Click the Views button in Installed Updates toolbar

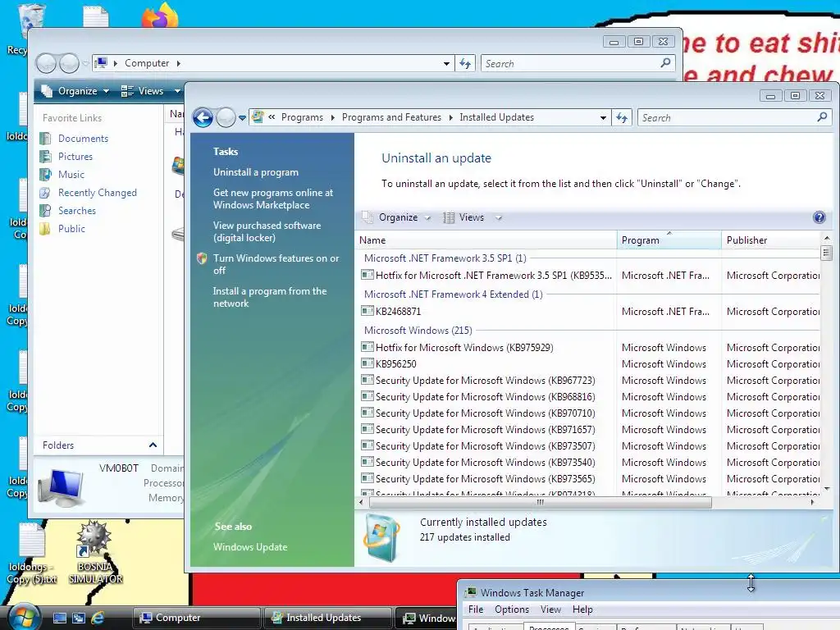464,217
